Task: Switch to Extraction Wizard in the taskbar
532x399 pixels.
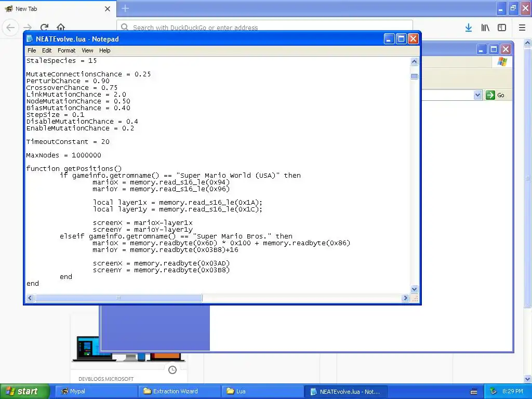Action: (179, 391)
